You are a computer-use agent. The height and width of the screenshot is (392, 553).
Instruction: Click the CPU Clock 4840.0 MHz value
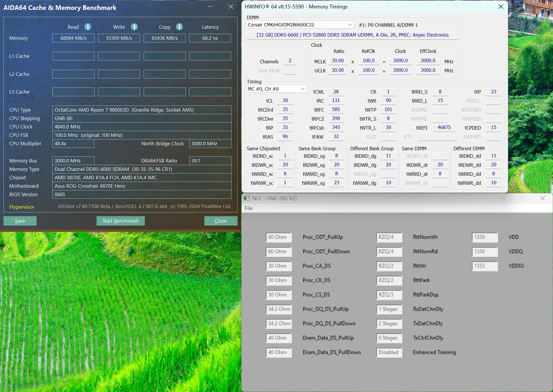(x=142, y=127)
